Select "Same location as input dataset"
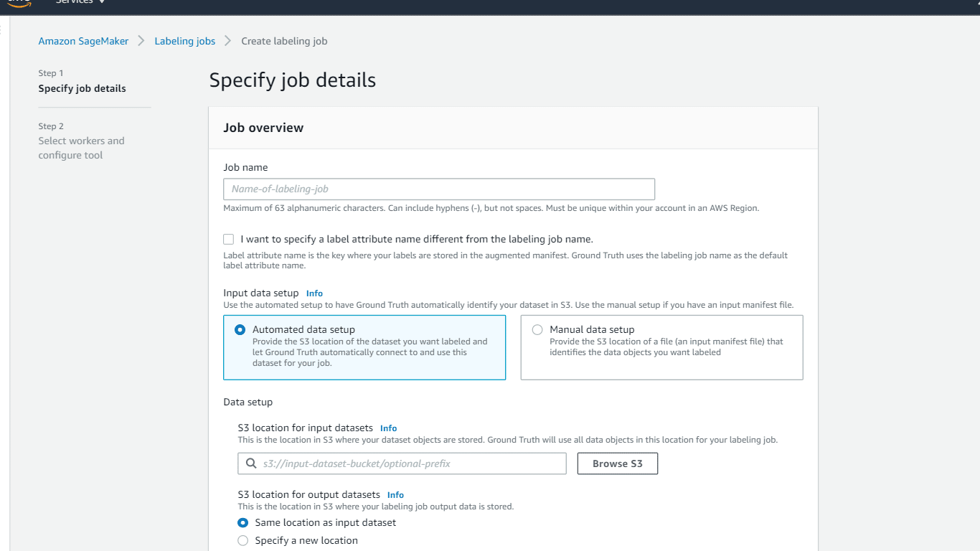Viewport: 980px width, 551px height. point(242,523)
